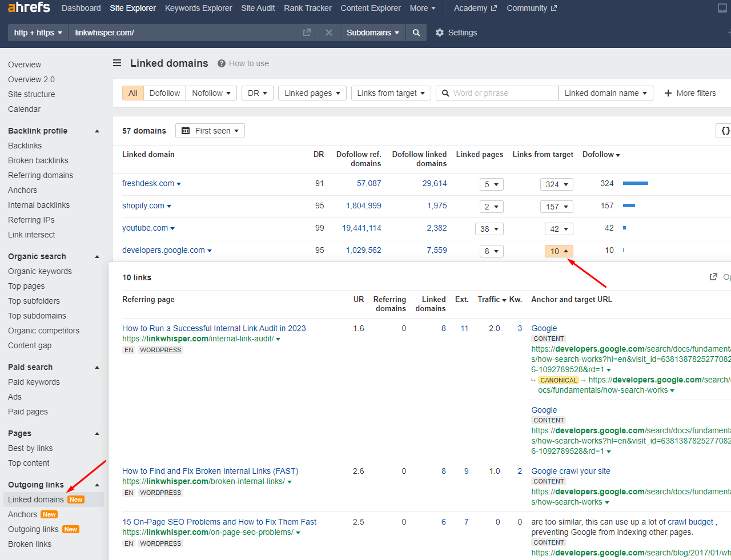Open the Subdomains dropdown
This screenshot has height=560, width=731.
tap(372, 33)
